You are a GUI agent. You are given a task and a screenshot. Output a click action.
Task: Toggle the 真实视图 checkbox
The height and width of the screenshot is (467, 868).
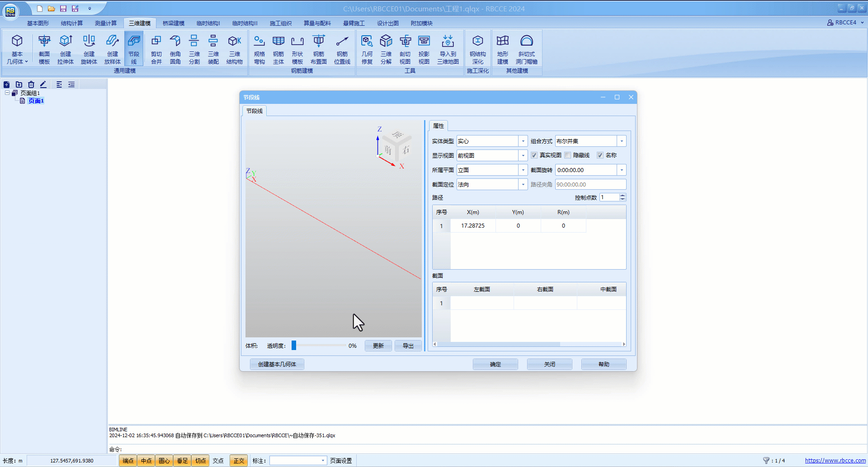pyautogui.click(x=534, y=155)
